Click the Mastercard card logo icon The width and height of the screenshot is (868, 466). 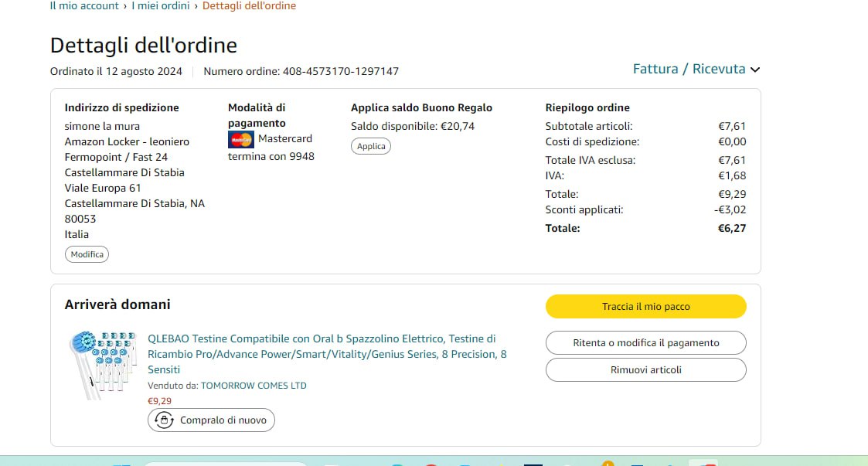241,139
